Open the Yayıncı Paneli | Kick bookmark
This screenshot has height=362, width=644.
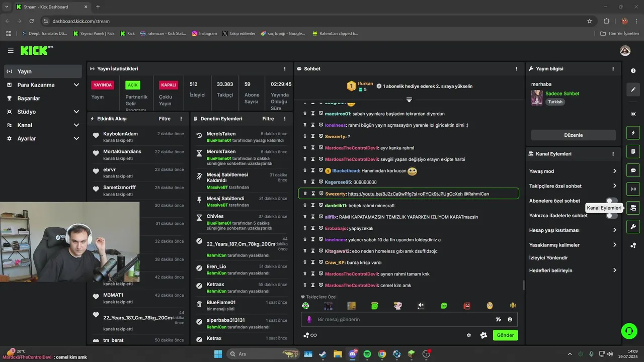[94, 34]
